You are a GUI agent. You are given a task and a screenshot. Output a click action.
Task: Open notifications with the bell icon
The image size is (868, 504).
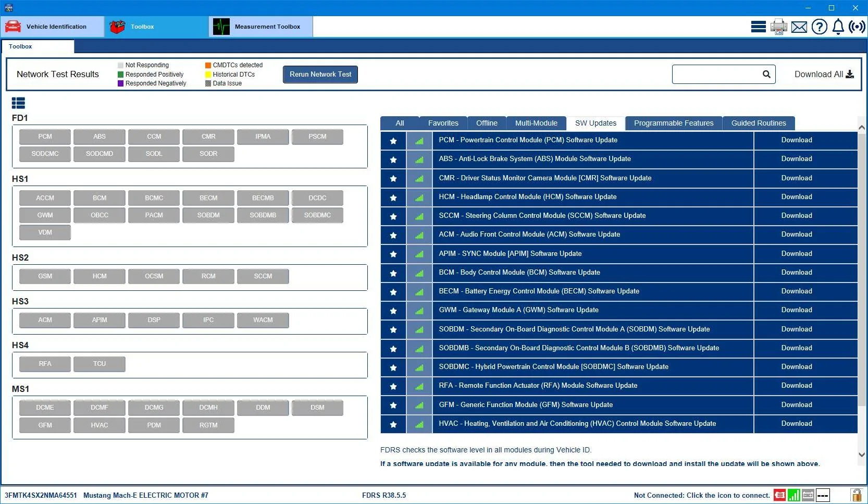point(838,27)
